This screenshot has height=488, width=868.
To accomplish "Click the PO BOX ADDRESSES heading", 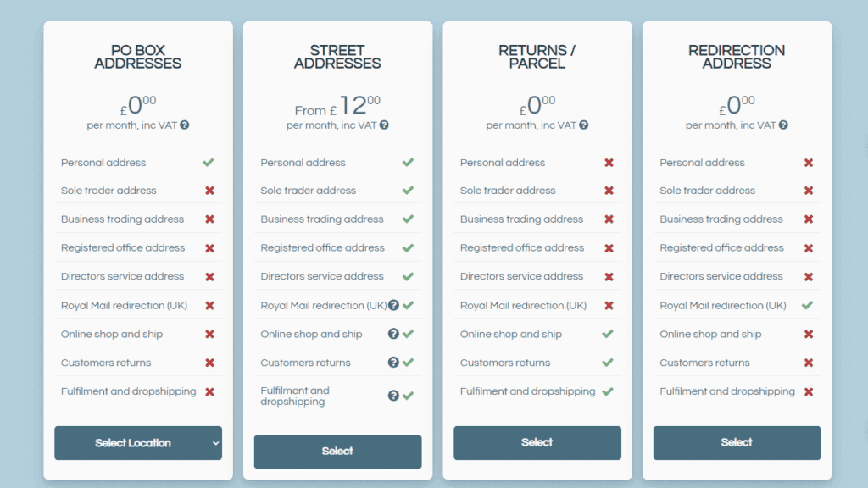I will click(x=138, y=57).
